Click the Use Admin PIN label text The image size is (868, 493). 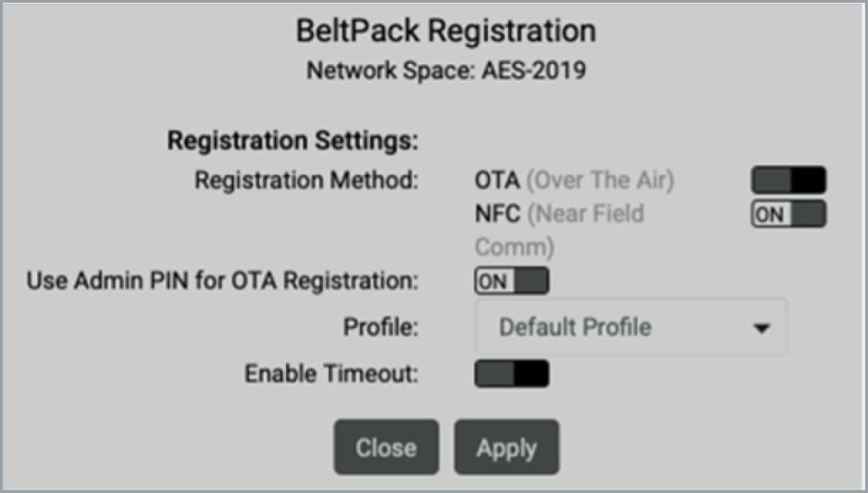coord(222,281)
